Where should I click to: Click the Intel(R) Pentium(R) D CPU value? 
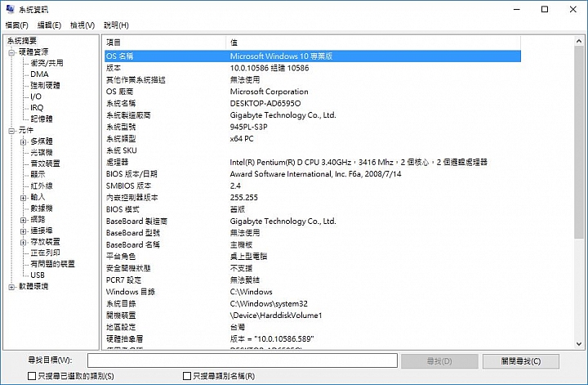[x=359, y=162]
